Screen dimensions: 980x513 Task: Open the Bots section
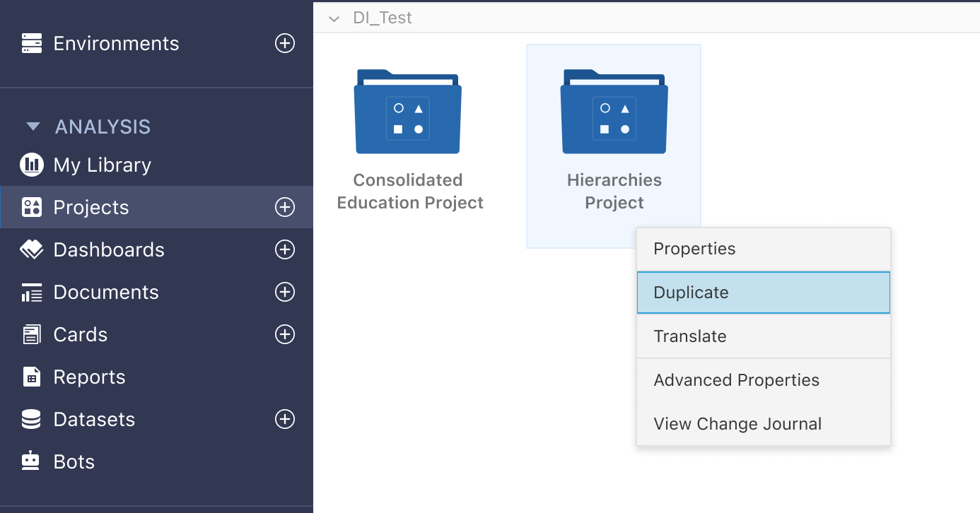tap(74, 462)
